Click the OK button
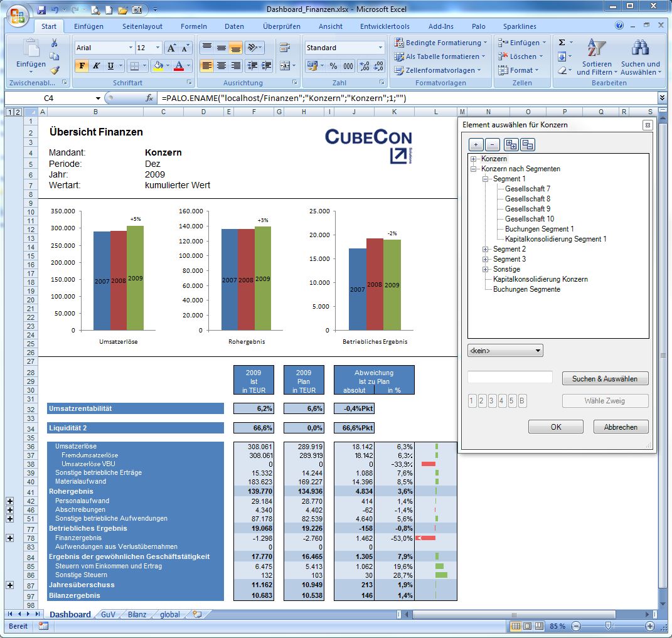Image resolution: width=672 pixels, height=638 pixels. click(x=555, y=427)
